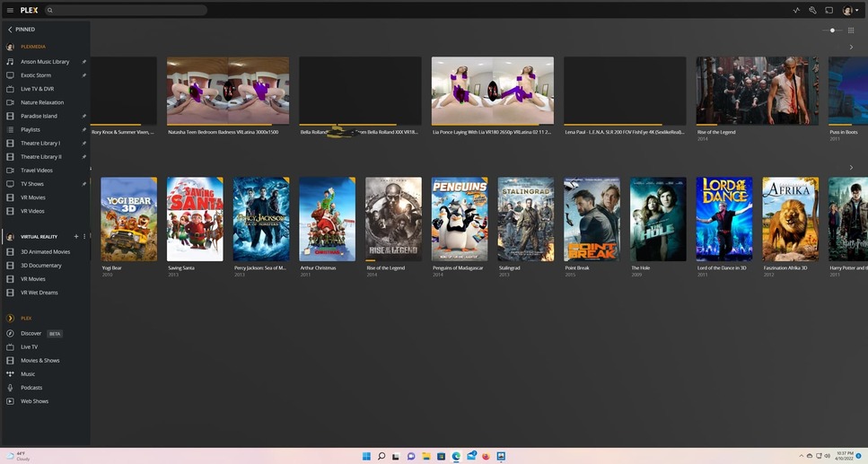
Task: Open the Anson Music Library
Action: [45, 61]
